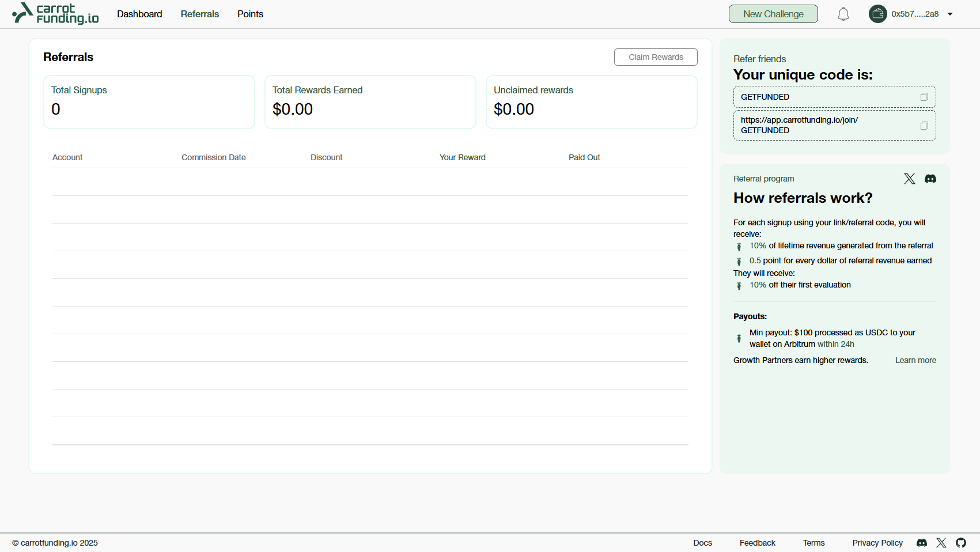Image resolution: width=980 pixels, height=552 pixels.
Task: Click the Total Signups card
Action: (149, 102)
